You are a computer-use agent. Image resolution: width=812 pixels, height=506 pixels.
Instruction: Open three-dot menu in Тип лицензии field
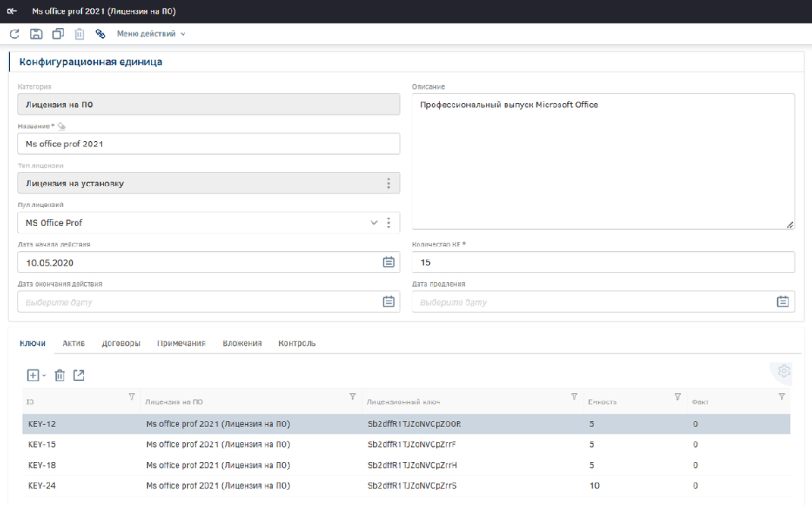[x=388, y=184]
